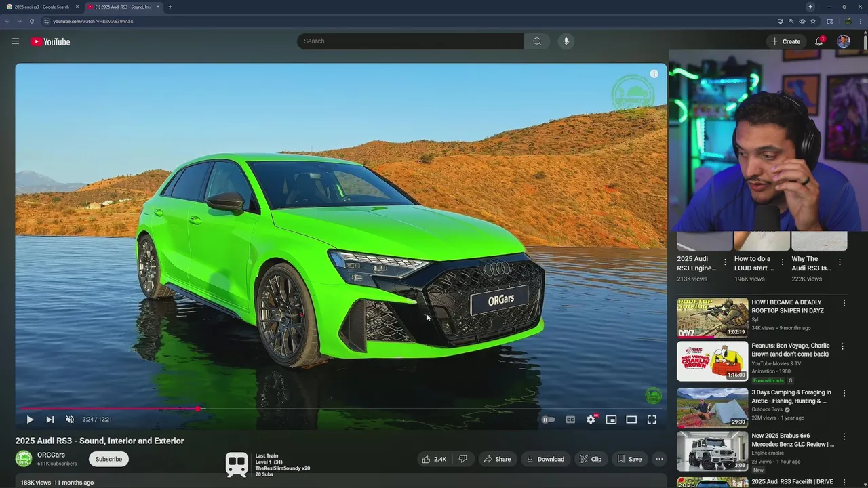The height and width of the screenshot is (488, 868).
Task: Click the browser profile avatar in toolbar
Action: [x=848, y=21]
